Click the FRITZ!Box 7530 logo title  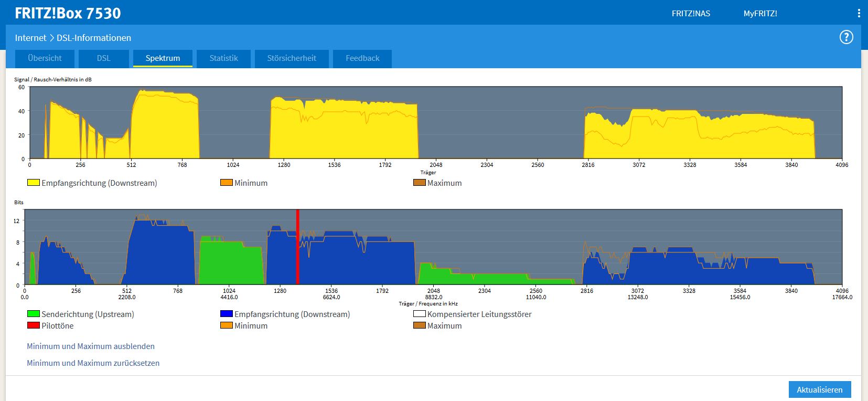(68, 13)
